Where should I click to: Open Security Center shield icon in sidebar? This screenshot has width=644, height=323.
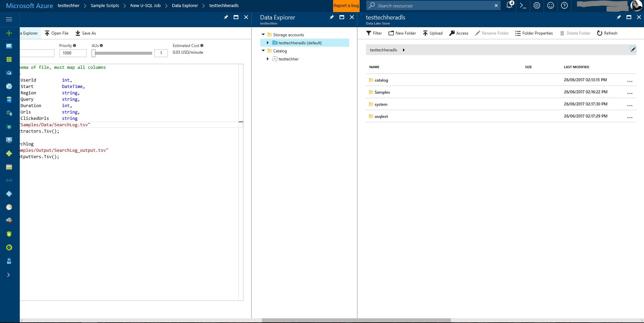9,234
